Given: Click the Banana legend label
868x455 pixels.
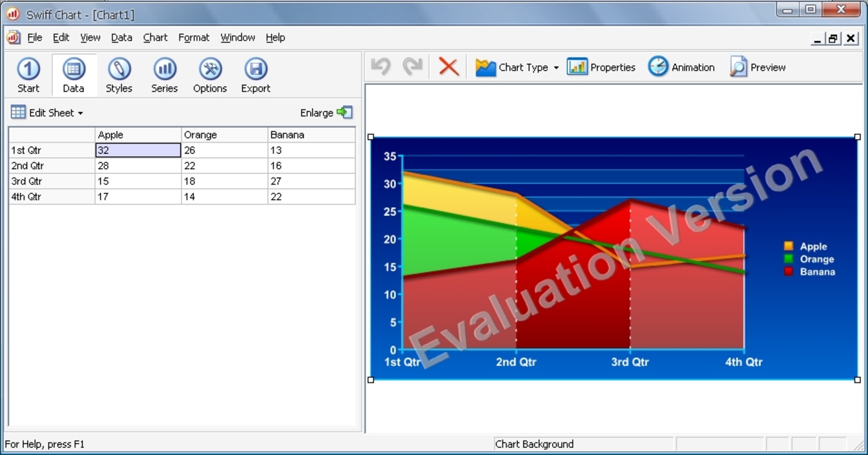Looking at the screenshot, I should (x=817, y=272).
